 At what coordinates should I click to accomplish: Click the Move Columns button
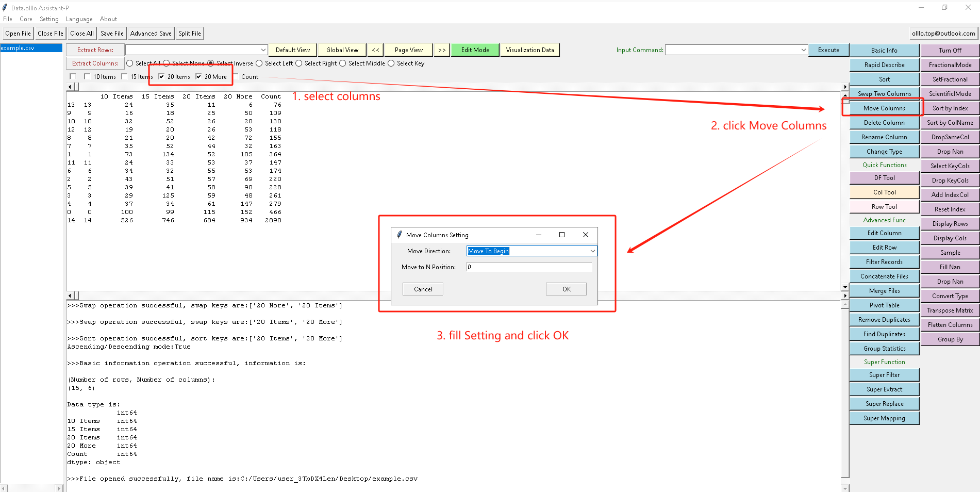[884, 108]
